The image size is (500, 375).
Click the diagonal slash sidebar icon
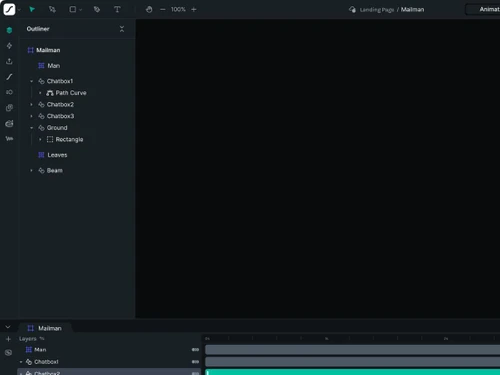coord(9,77)
